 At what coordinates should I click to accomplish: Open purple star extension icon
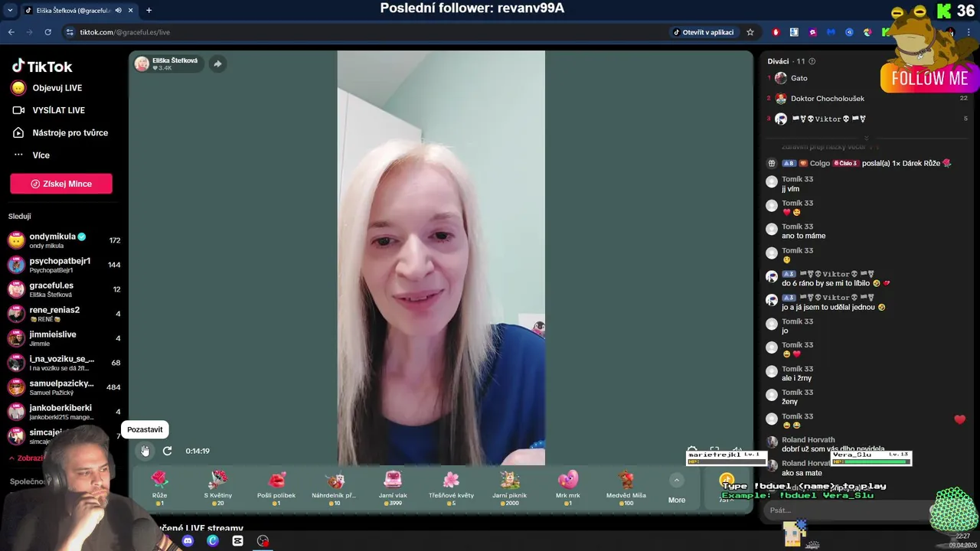click(x=812, y=32)
